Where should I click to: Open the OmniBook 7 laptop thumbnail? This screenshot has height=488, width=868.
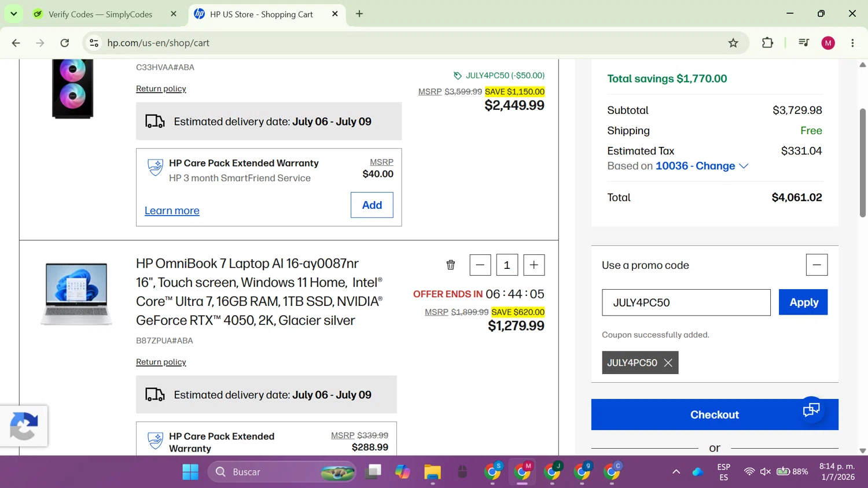coord(76,294)
